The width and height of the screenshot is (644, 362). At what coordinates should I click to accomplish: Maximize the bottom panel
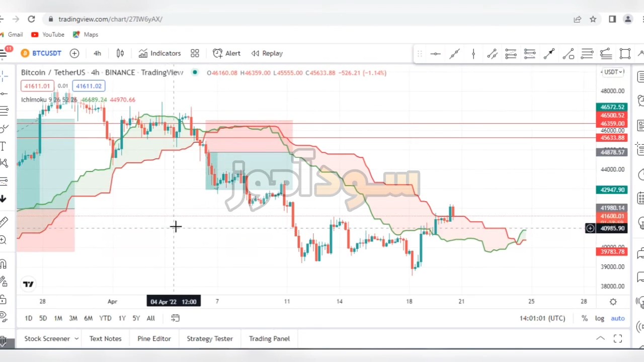(618, 338)
